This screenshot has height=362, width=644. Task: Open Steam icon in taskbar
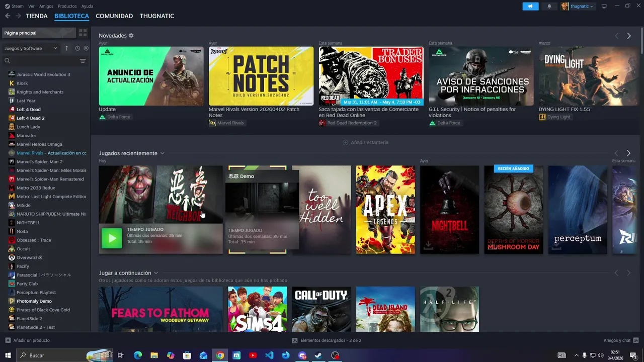318,355
